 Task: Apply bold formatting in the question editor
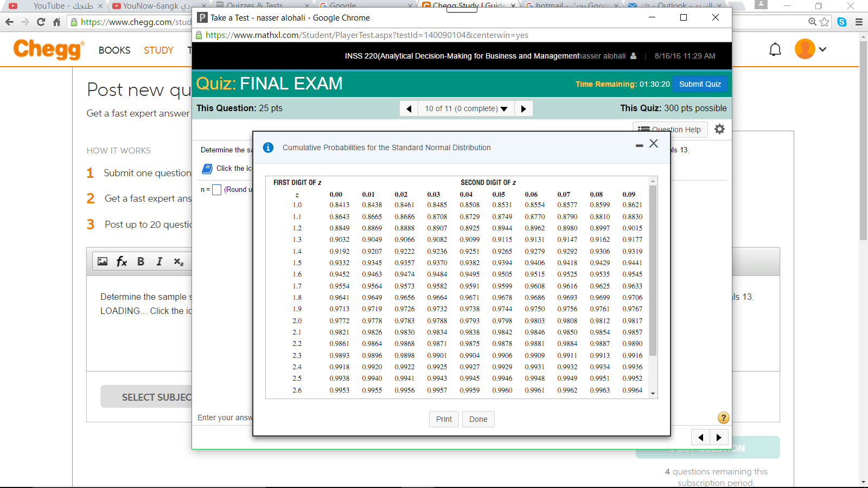pos(141,261)
